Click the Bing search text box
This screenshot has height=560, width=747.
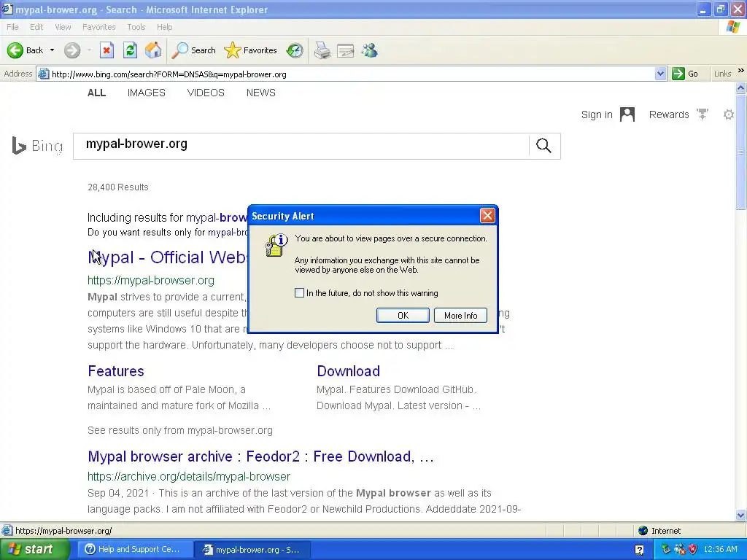pos(301,146)
